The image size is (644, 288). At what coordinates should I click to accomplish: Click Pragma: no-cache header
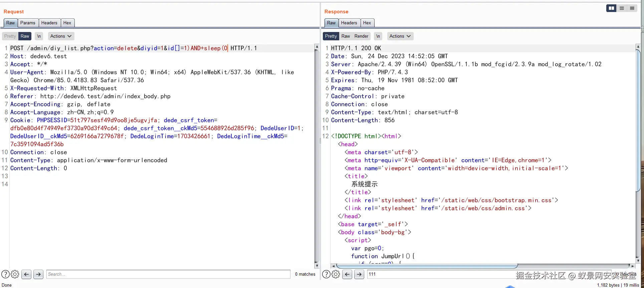coord(358,88)
